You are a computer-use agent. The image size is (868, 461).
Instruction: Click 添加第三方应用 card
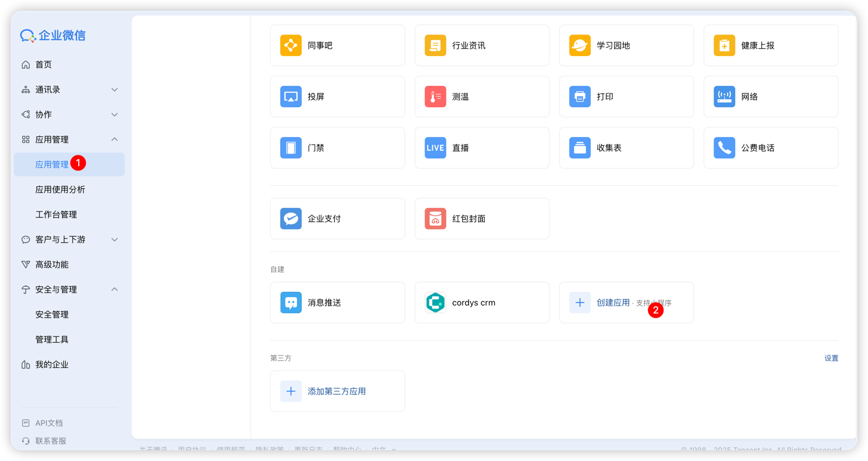point(337,391)
